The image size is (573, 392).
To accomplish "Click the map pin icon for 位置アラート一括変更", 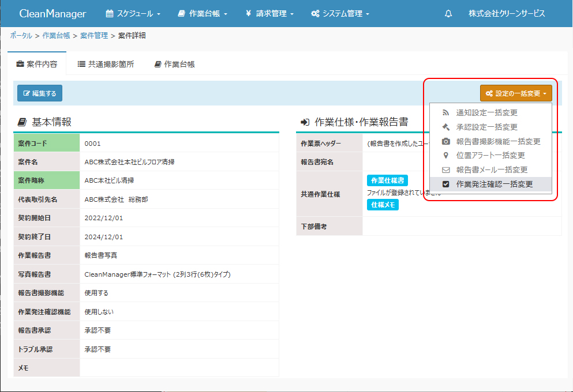I will pos(445,156).
